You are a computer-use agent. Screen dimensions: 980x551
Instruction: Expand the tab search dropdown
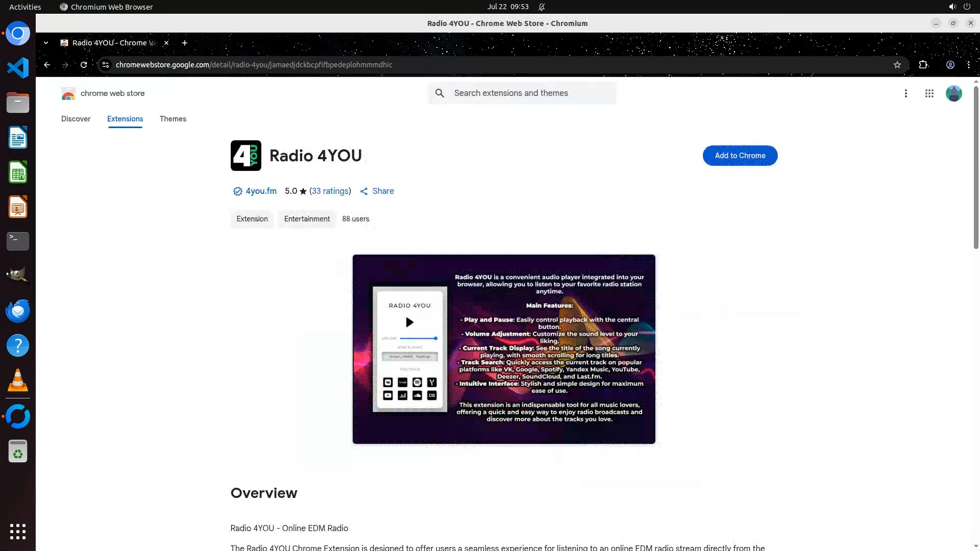46,43
